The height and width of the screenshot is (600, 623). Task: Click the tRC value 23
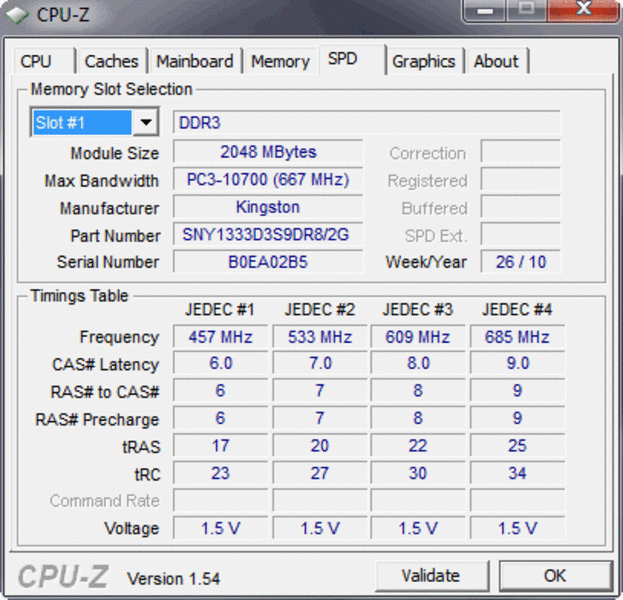(x=221, y=473)
